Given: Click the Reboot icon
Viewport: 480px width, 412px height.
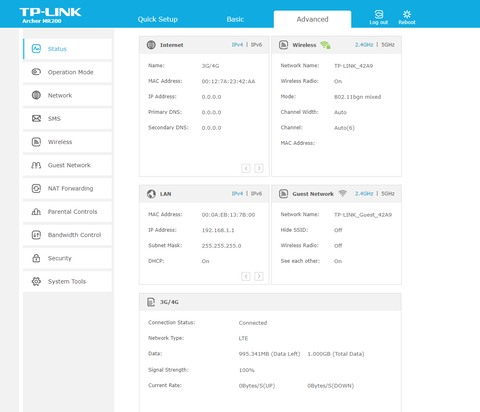Looking at the screenshot, I should pos(407,14).
